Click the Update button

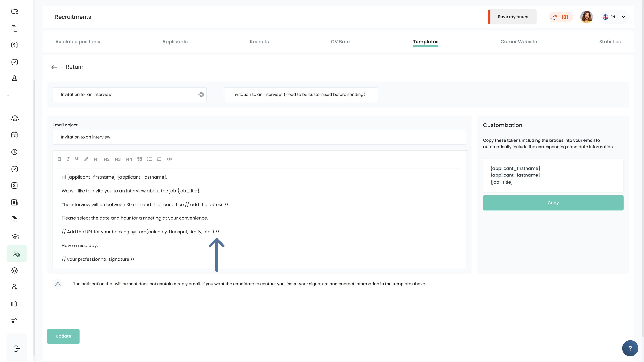tap(63, 336)
